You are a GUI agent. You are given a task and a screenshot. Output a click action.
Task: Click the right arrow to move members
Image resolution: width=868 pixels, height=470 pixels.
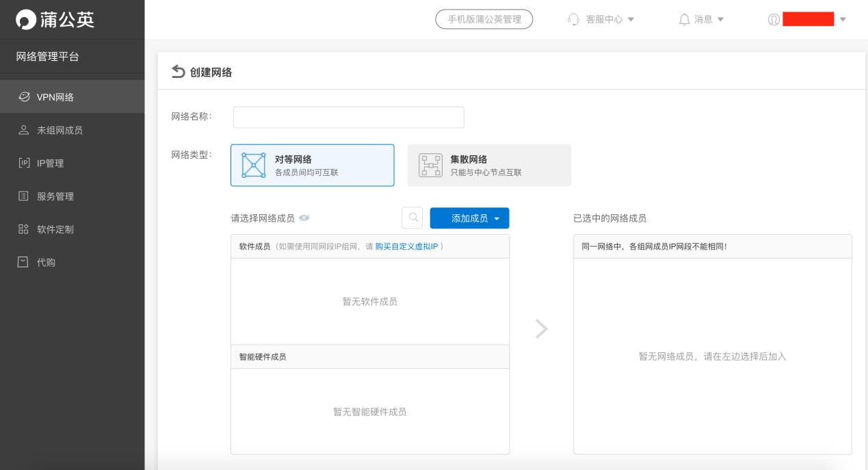coord(541,328)
